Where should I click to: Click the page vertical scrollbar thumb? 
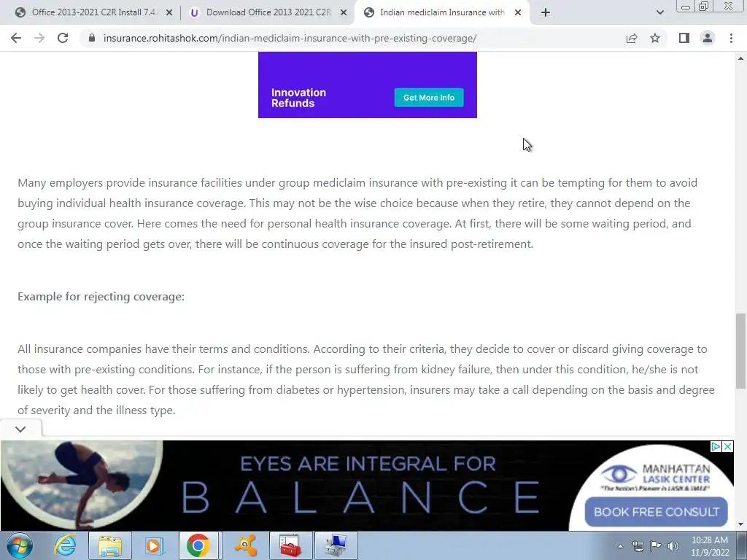pos(740,351)
